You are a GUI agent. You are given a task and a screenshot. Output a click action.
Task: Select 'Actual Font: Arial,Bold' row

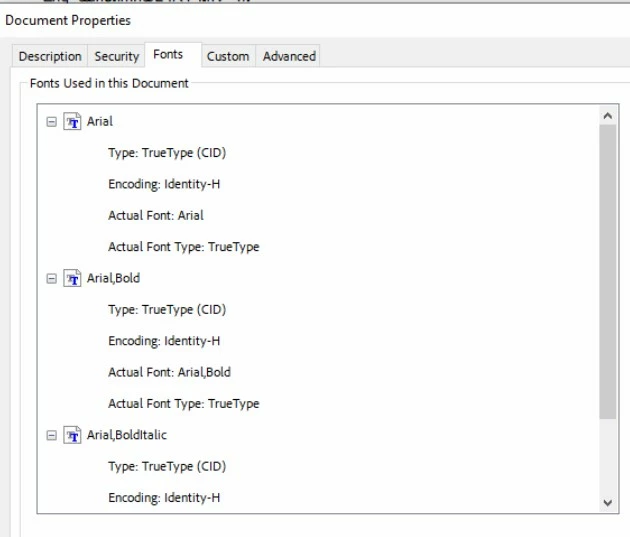pyautogui.click(x=169, y=372)
